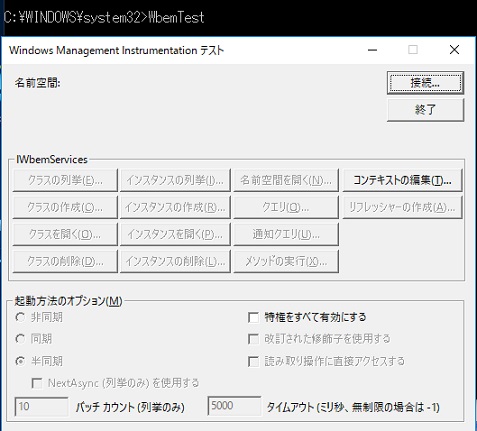The width and height of the screenshot is (477, 431).
Task: Click 通知クエリ(U)... button
Action: pos(286,234)
